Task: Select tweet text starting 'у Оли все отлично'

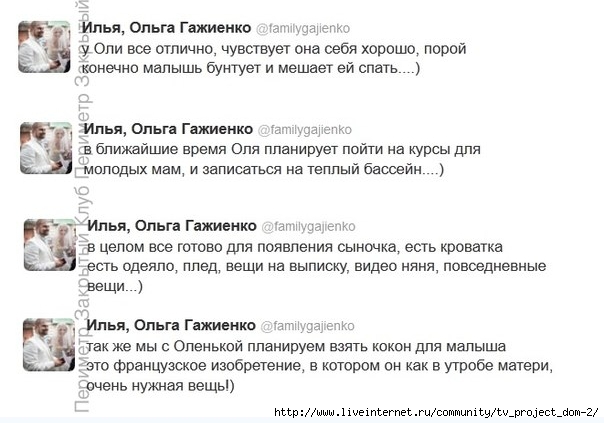Action: [x=274, y=58]
